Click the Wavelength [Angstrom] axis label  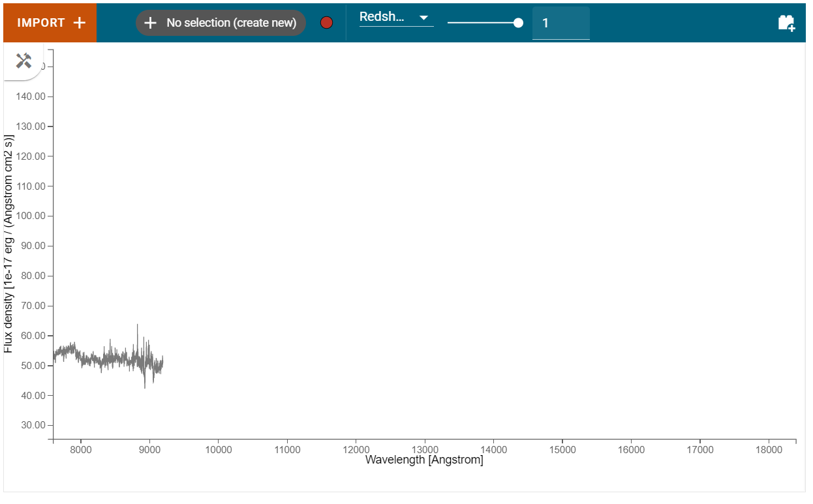point(424,460)
